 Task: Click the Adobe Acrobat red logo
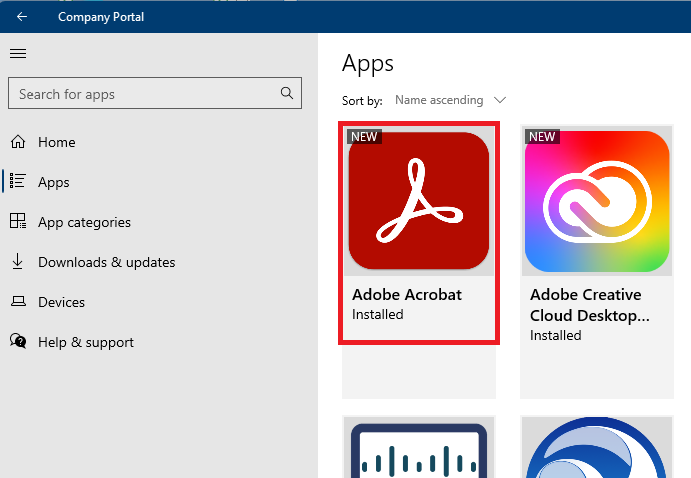418,201
